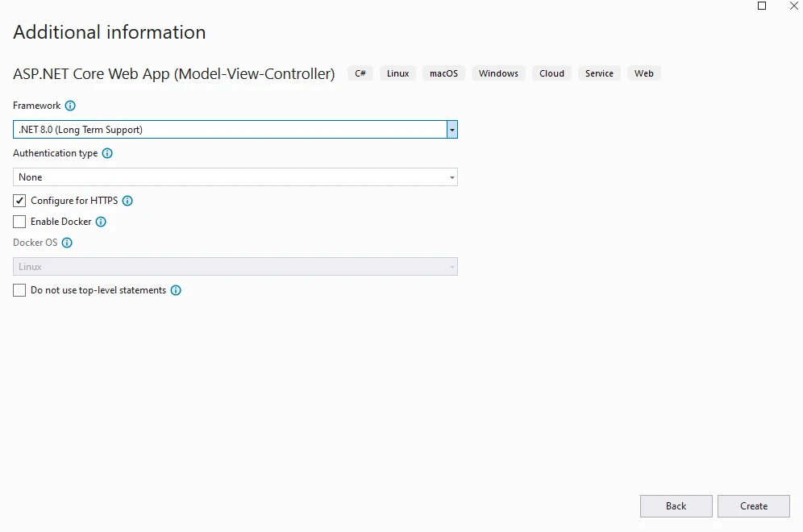This screenshot has height=532, width=803.
Task: Click the Cloud project type tag
Action: click(551, 73)
